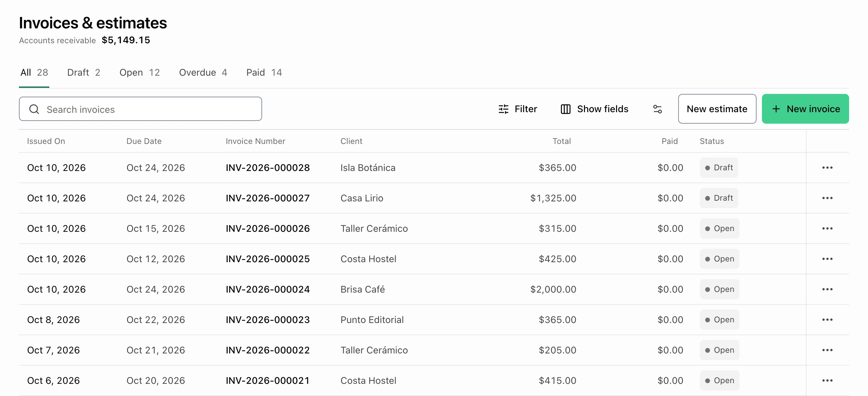Screen dimensions: 868x396
Task: Sort by the Issued On column
Action: pos(46,141)
